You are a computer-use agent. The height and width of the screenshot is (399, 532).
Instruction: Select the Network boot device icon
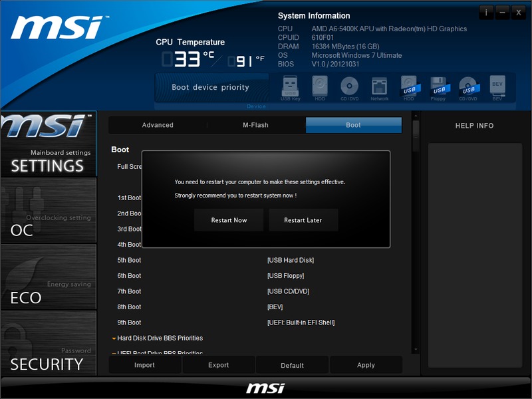(x=379, y=87)
